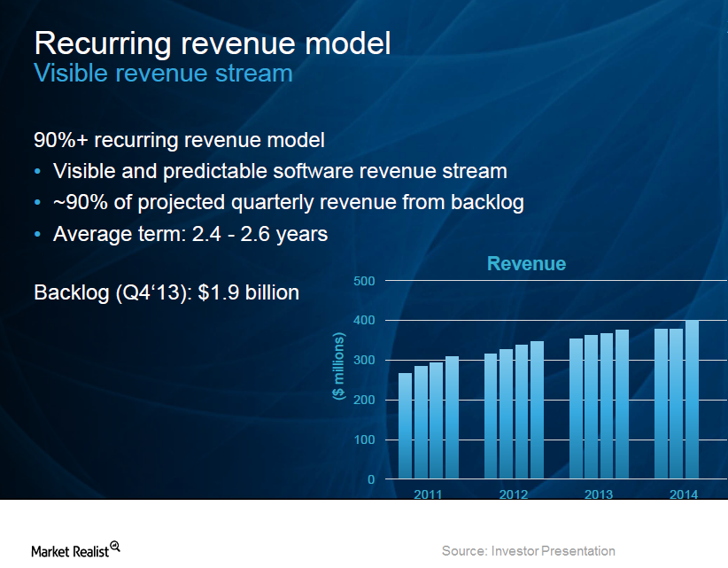Click the fourth 2011 quarterly revenue bar
This screenshot has height=568, width=728.
click(x=453, y=417)
